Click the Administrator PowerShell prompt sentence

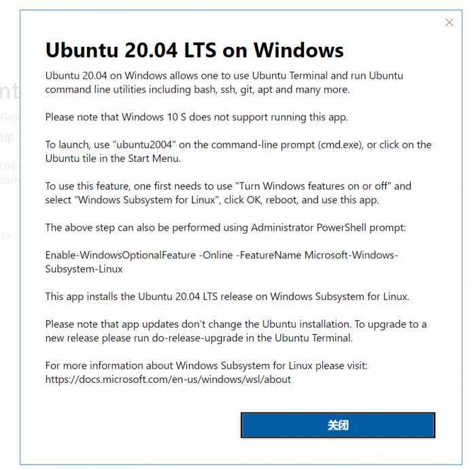pos(225,227)
